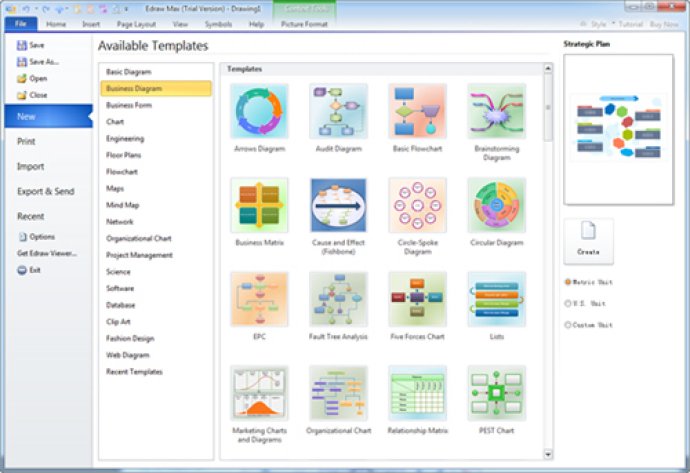Select New in the left menu
Viewport: 690px width, 473px height.
[48, 116]
